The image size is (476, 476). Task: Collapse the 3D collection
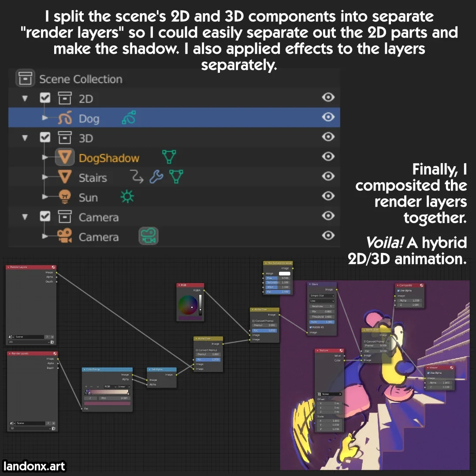[25, 138]
